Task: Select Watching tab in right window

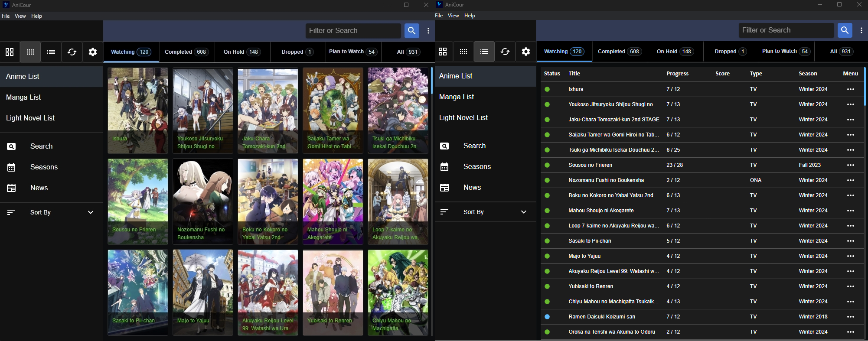Action: click(x=564, y=52)
